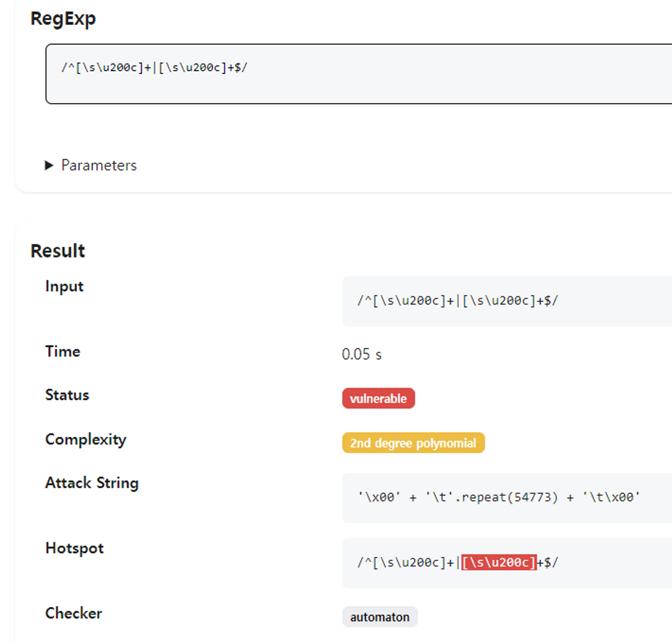The height and width of the screenshot is (642, 672).
Task: Click the vulnerable status badge
Action: point(378,398)
